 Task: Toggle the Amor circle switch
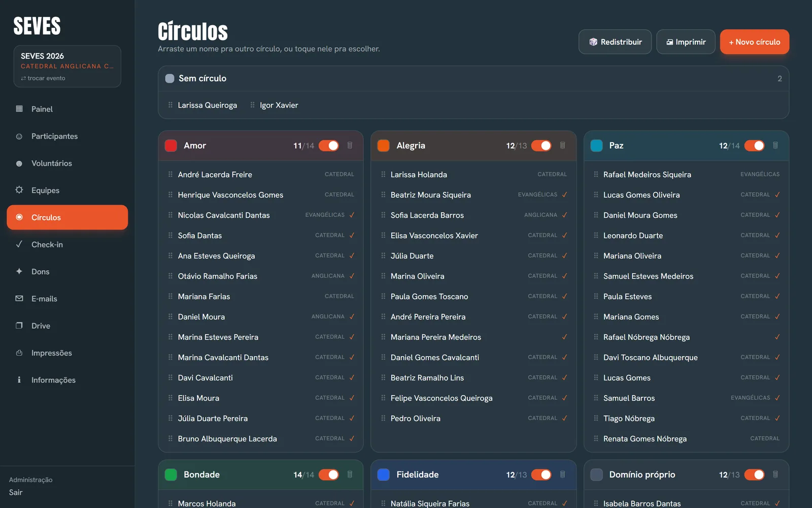tap(329, 145)
